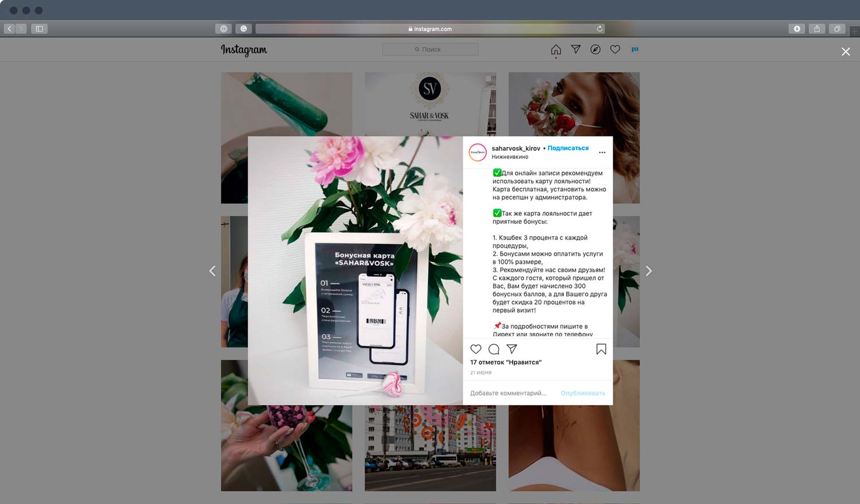Click the round extension icon beside shield
The width and height of the screenshot is (860, 504).
244,29
